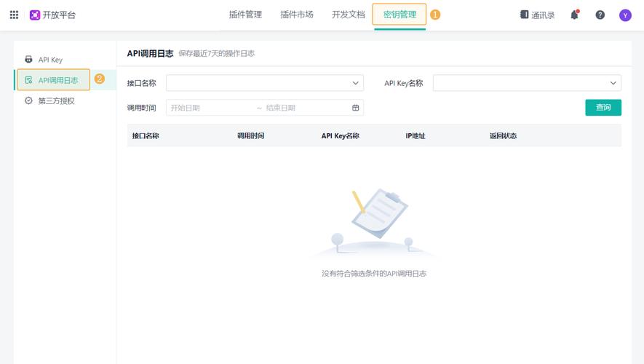644x364 pixels.
Task: Click the 没有符合筛选条件的API调用日志 empty message
Action: pyautogui.click(x=374, y=274)
